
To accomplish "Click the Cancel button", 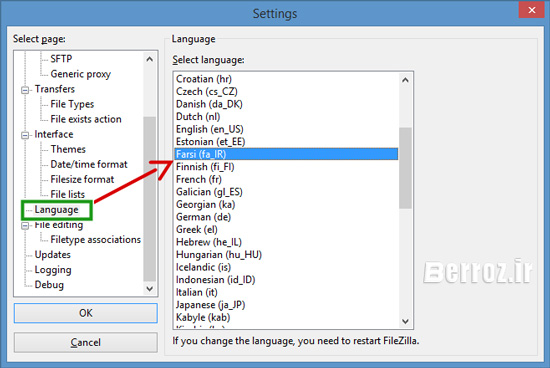I will pyautogui.click(x=86, y=342).
